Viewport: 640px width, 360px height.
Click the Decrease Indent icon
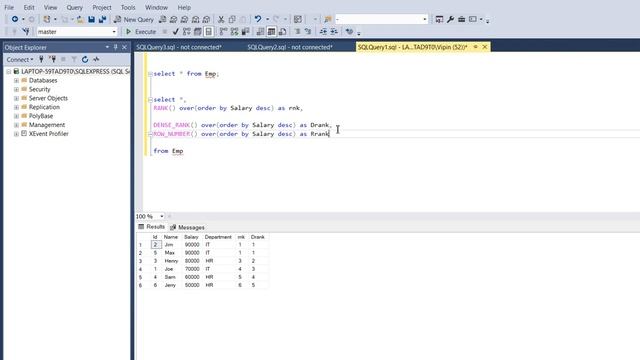click(x=323, y=31)
